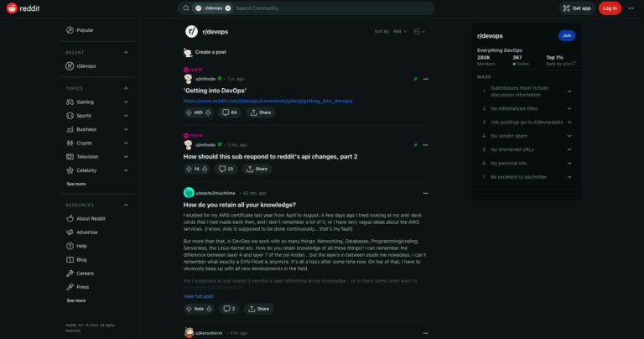644x339 pixels.
Task: Open the three-dot menu on 'Getting into DevOps' post
Action: coord(425,79)
